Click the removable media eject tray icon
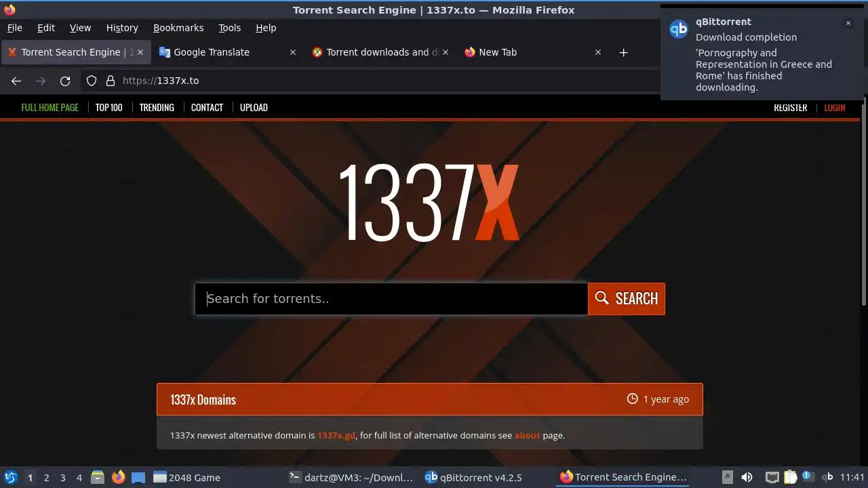Image resolution: width=868 pixels, height=488 pixels. pyautogui.click(x=727, y=477)
